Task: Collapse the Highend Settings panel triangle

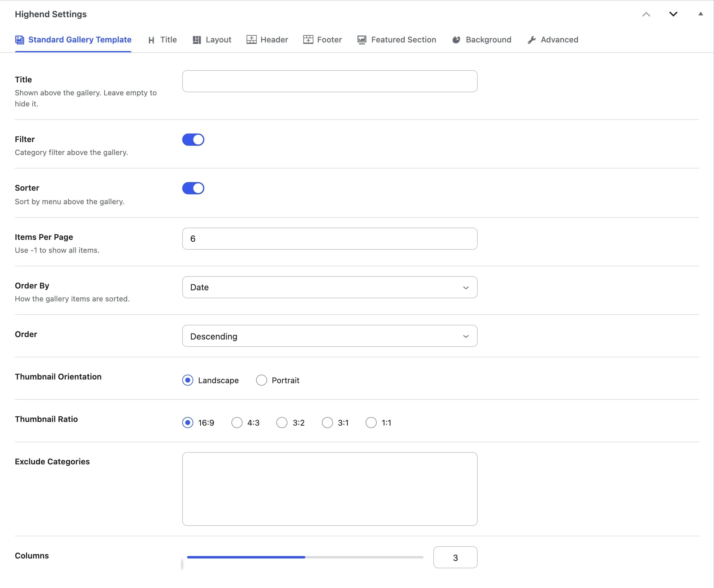Action: (700, 14)
